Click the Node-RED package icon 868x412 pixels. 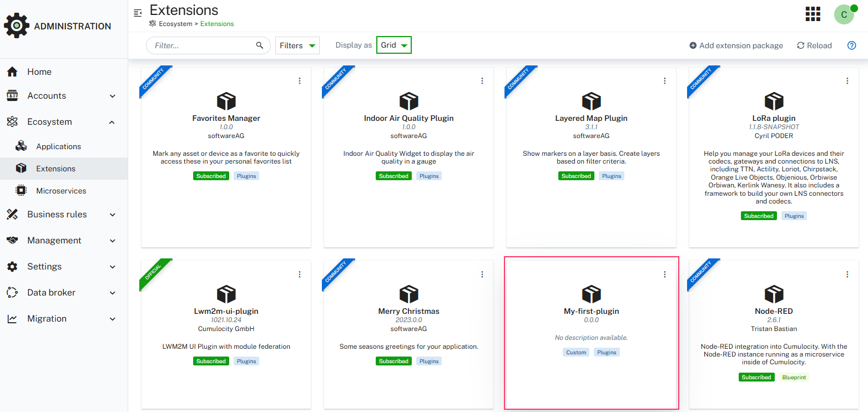pyautogui.click(x=774, y=294)
